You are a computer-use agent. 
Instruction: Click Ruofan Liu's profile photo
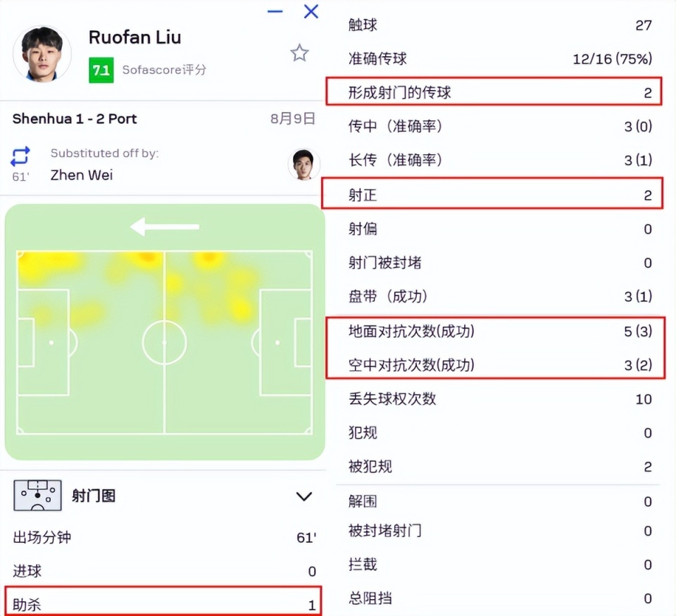42,54
